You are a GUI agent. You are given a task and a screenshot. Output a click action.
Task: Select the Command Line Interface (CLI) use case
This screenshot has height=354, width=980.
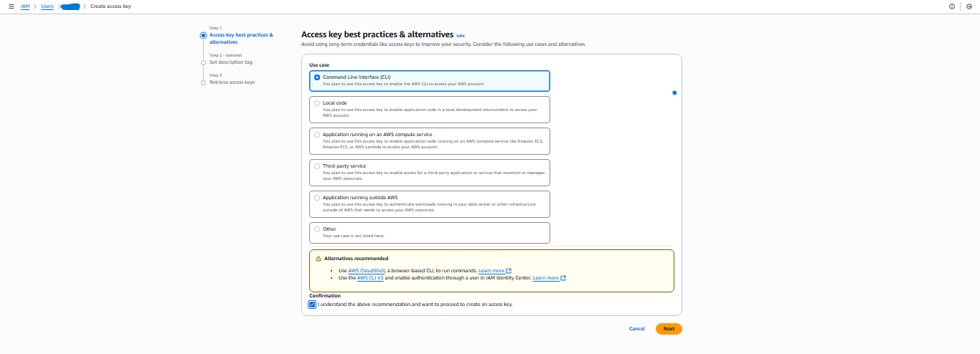[430, 80]
